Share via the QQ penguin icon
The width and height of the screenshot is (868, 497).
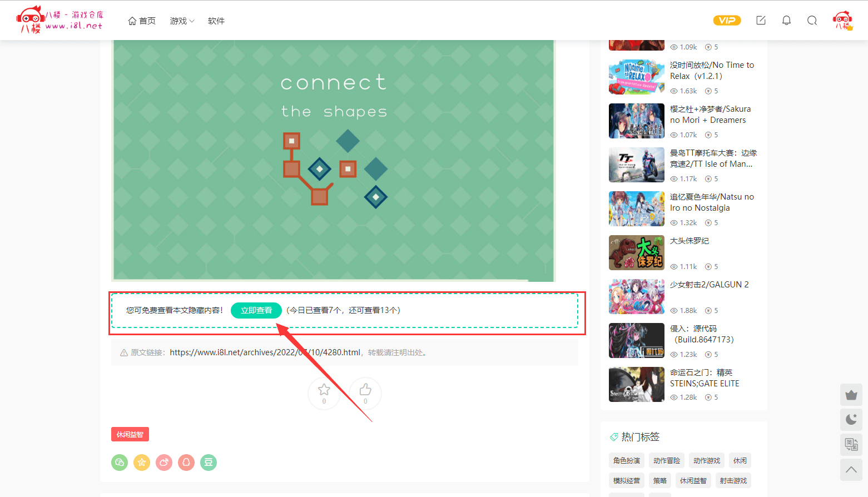[x=186, y=462]
